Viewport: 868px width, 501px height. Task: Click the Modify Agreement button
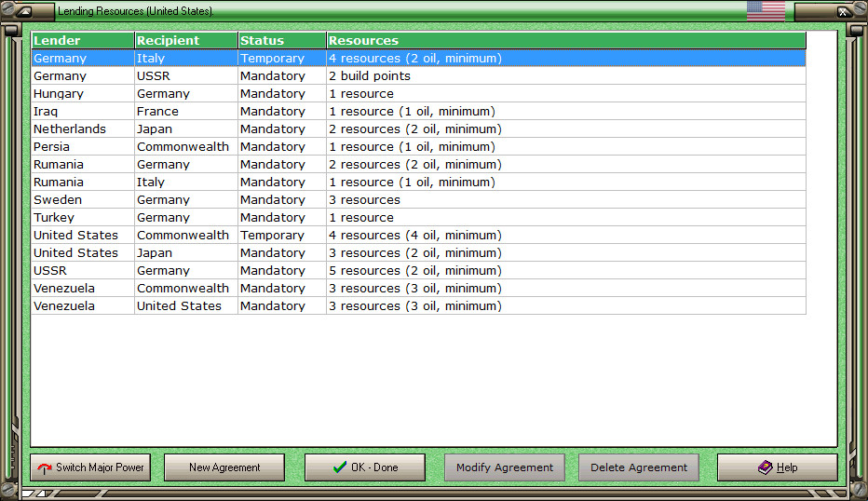(504, 467)
